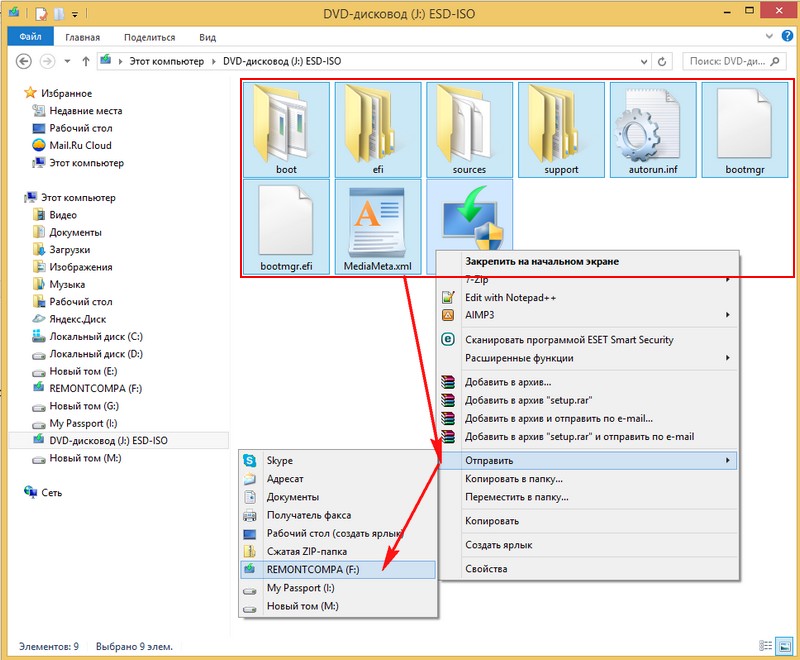Expand the 7-Zip submenu arrow
The width and height of the screenshot is (800, 660).
point(728,279)
